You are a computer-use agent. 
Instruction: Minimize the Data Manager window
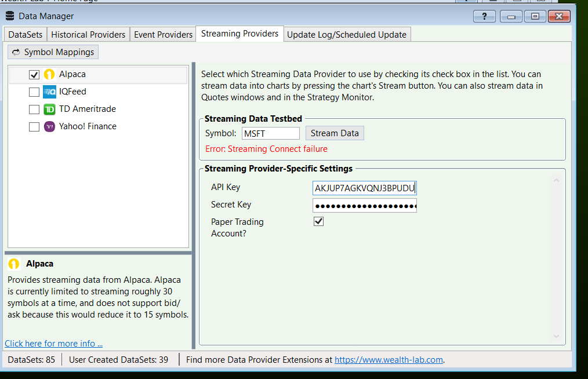[511, 16]
